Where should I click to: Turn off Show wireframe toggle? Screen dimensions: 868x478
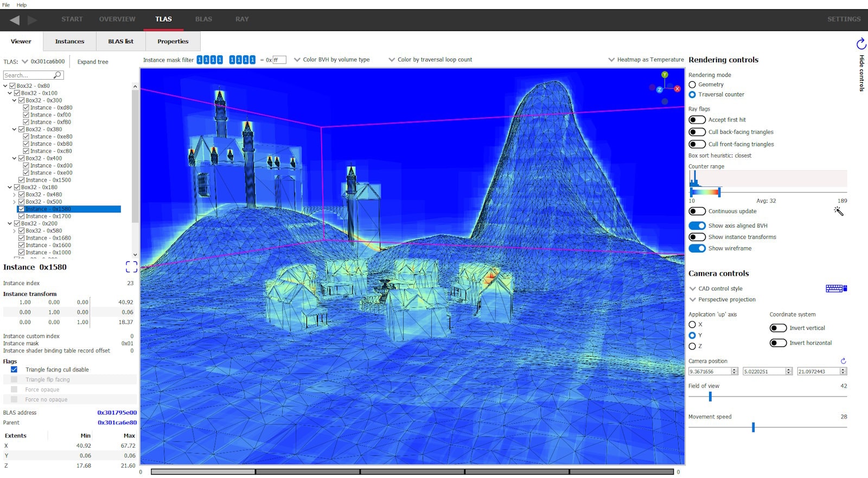(697, 248)
